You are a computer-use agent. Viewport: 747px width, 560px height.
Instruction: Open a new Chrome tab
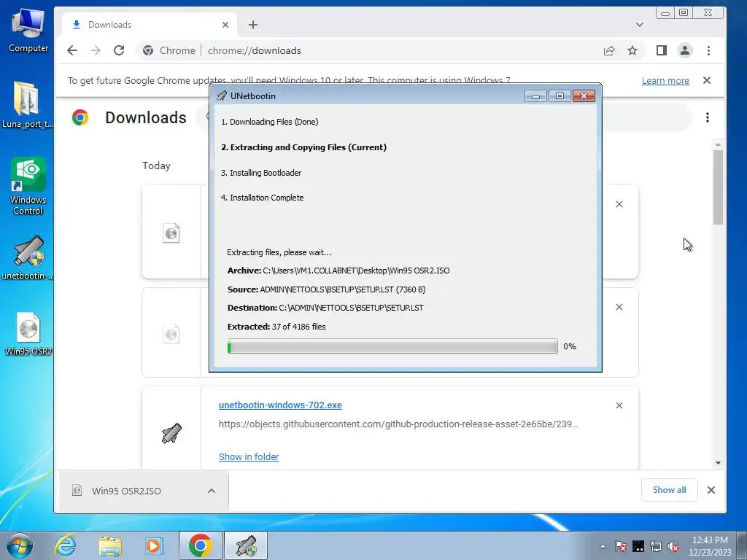253,25
